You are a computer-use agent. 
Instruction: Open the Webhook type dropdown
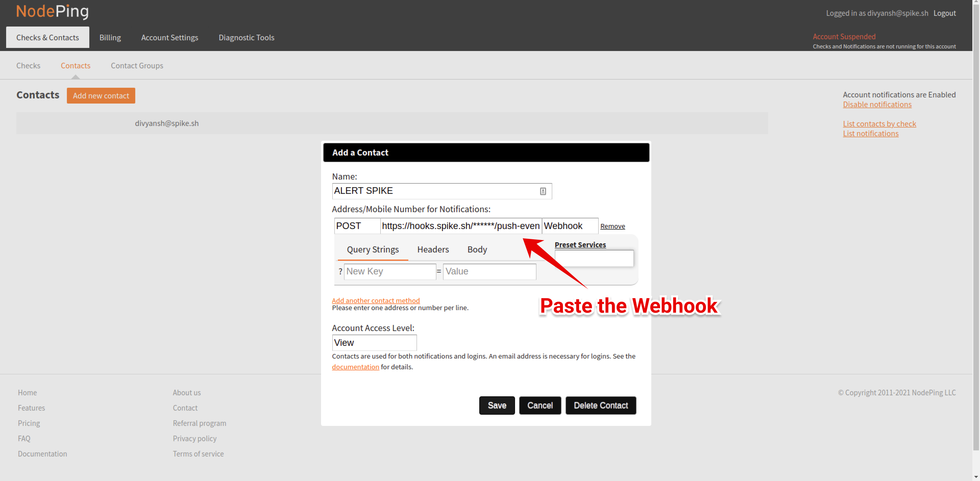click(570, 226)
